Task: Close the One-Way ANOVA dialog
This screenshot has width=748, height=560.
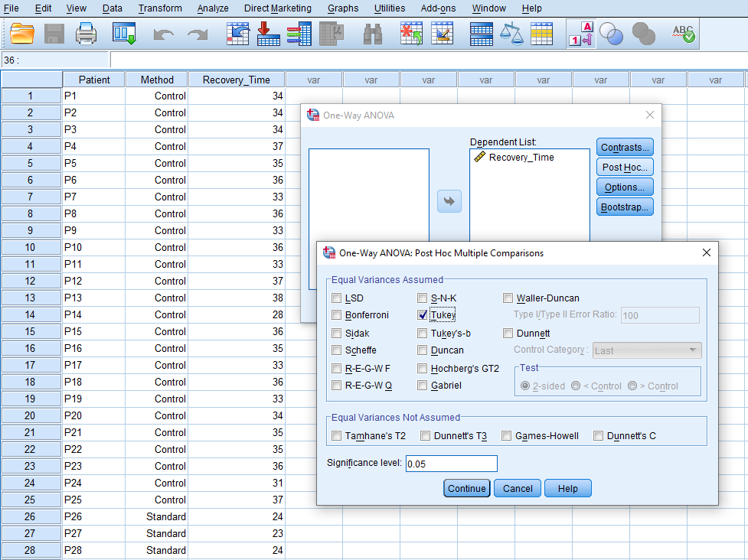Action: click(650, 115)
